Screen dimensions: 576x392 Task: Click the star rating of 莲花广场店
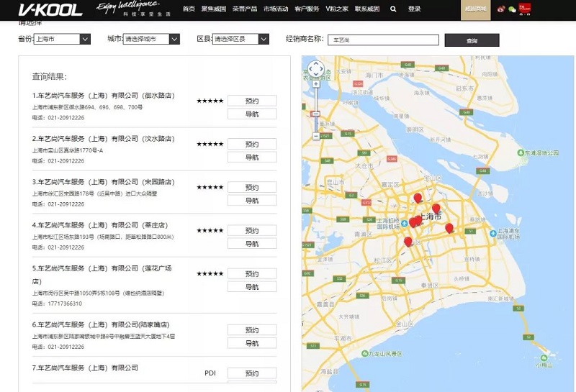click(x=210, y=274)
